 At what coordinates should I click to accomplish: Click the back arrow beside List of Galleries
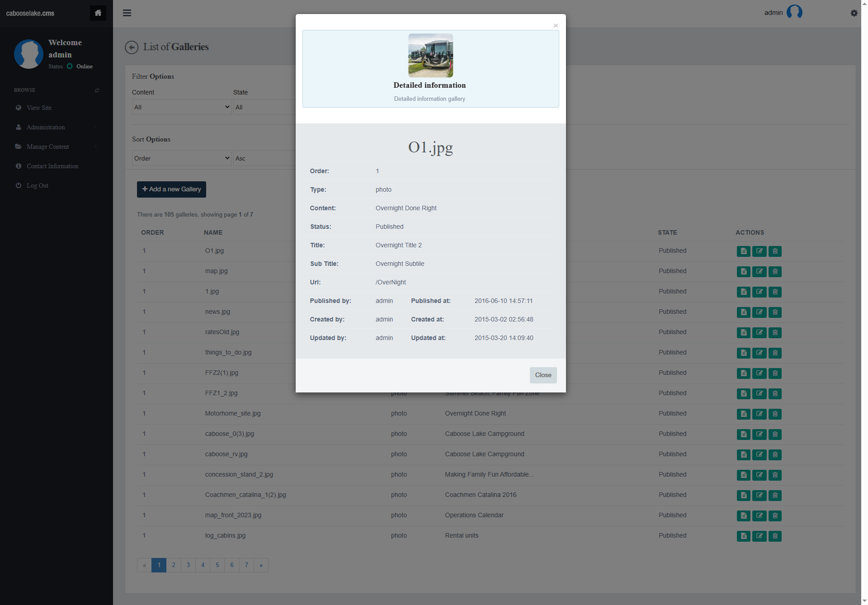(132, 47)
